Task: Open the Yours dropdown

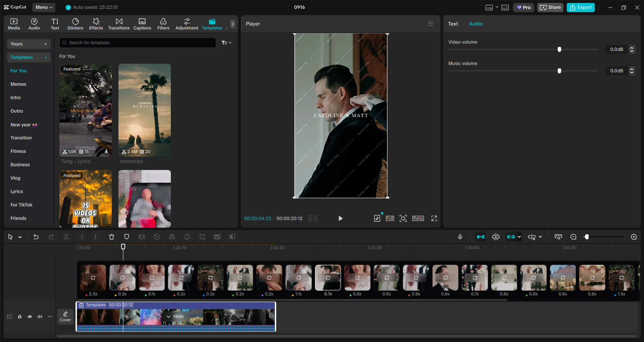Action: (29, 44)
